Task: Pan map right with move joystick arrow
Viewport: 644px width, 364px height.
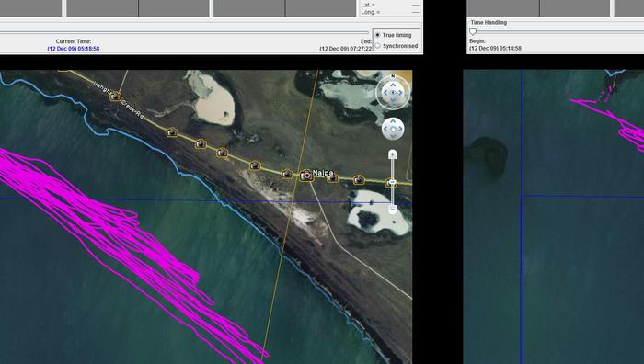Action: tap(400, 130)
